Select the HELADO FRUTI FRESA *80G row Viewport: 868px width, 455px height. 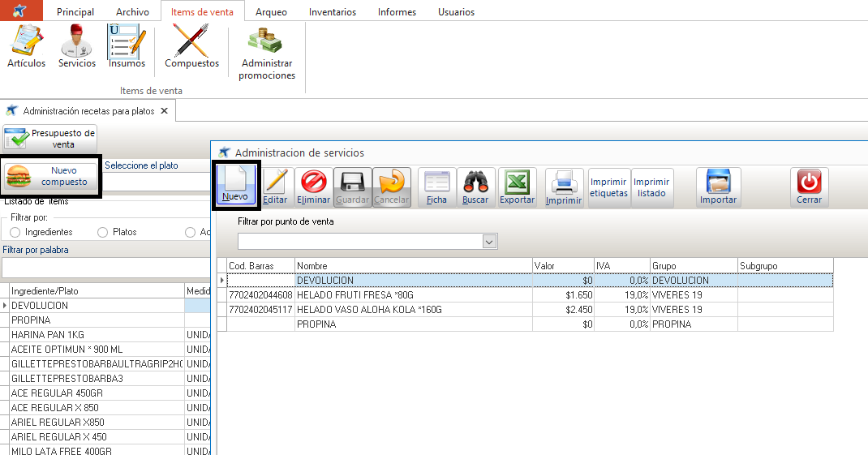[414, 295]
